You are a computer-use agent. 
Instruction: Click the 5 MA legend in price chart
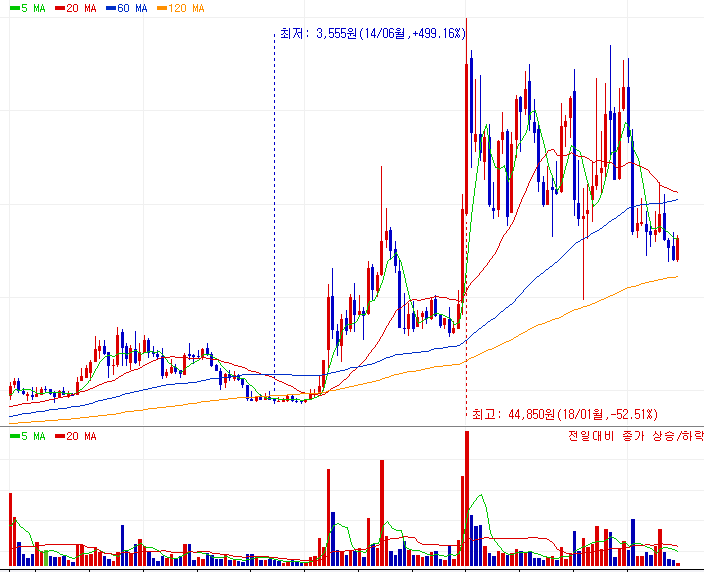pos(27,9)
